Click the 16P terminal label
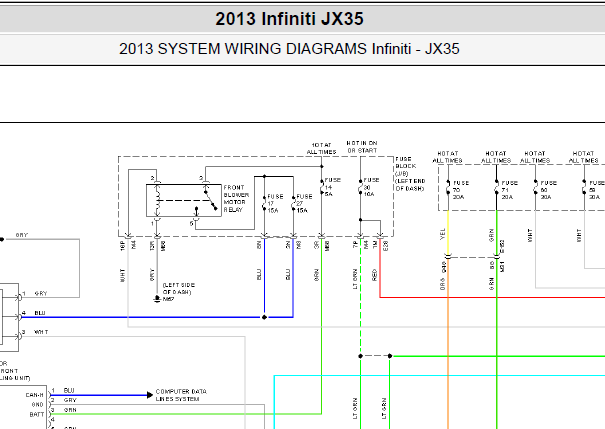 (123, 246)
